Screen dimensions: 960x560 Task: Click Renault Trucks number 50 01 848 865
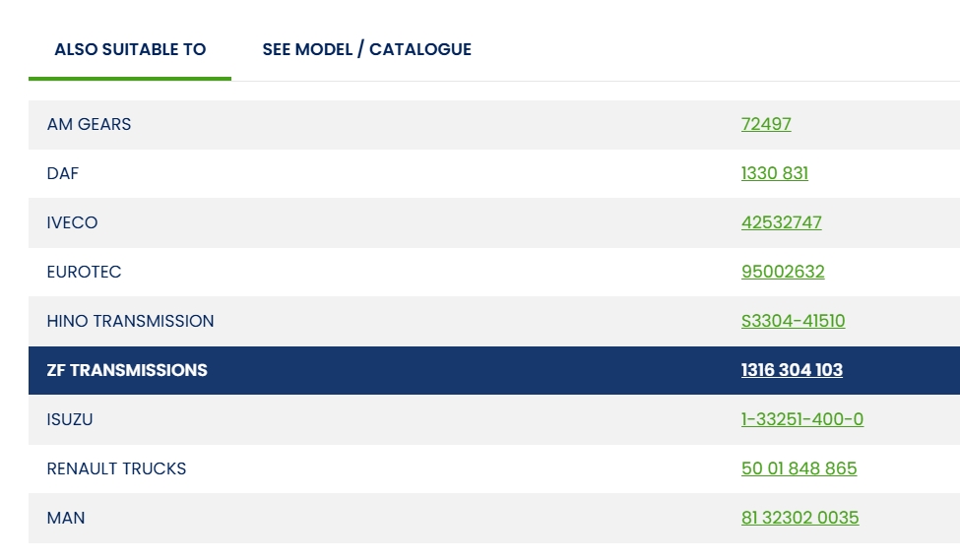pos(799,468)
